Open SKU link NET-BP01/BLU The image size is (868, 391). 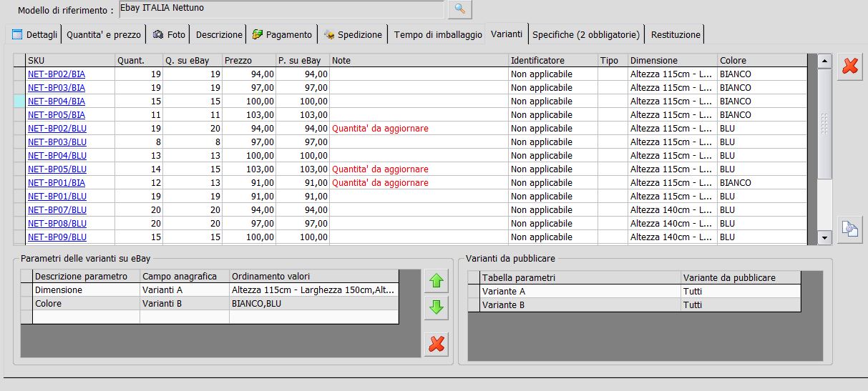[57, 196]
